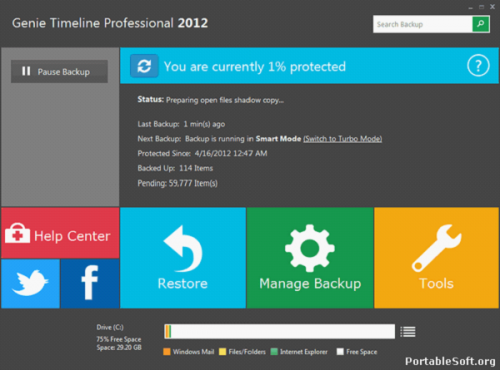This screenshot has width=500, height=370.
Task: Open the Tools tile
Action: point(436,258)
